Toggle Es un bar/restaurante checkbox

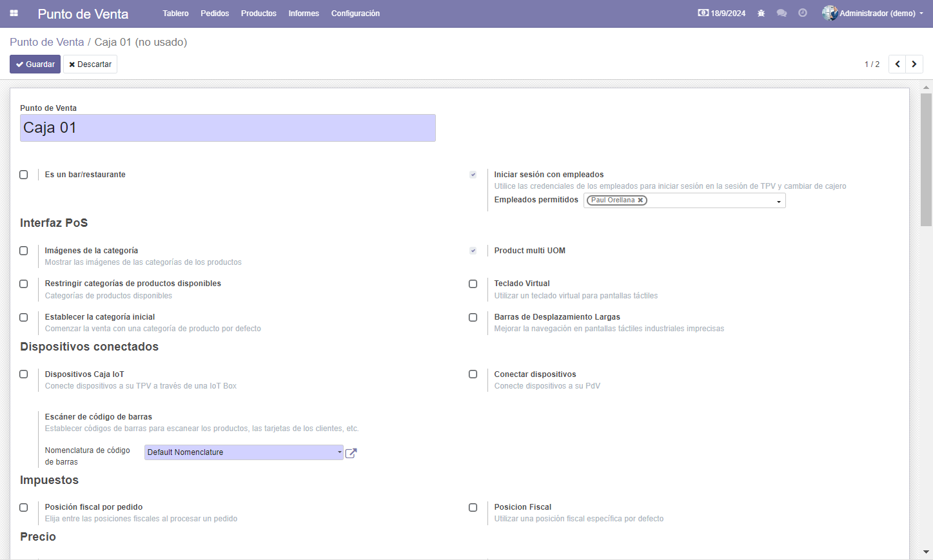point(24,175)
